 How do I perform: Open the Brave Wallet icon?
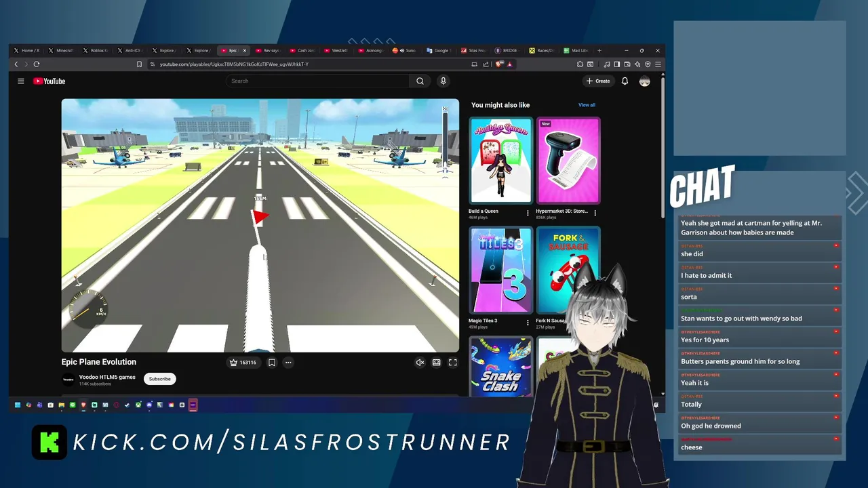tap(627, 64)
